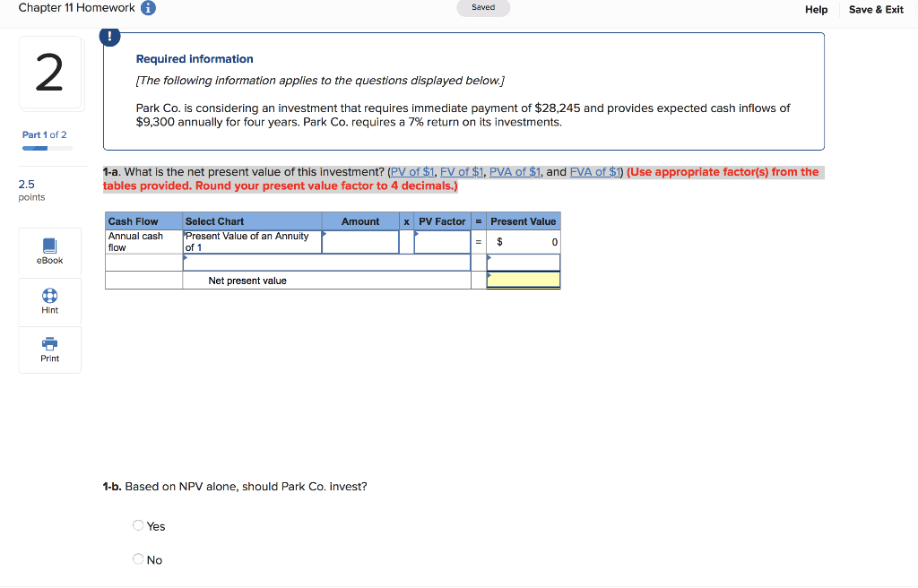Click the info icon beside Chapter 11 Homework
This screenshot has width=918, height=588.
(x=148, y=7)
